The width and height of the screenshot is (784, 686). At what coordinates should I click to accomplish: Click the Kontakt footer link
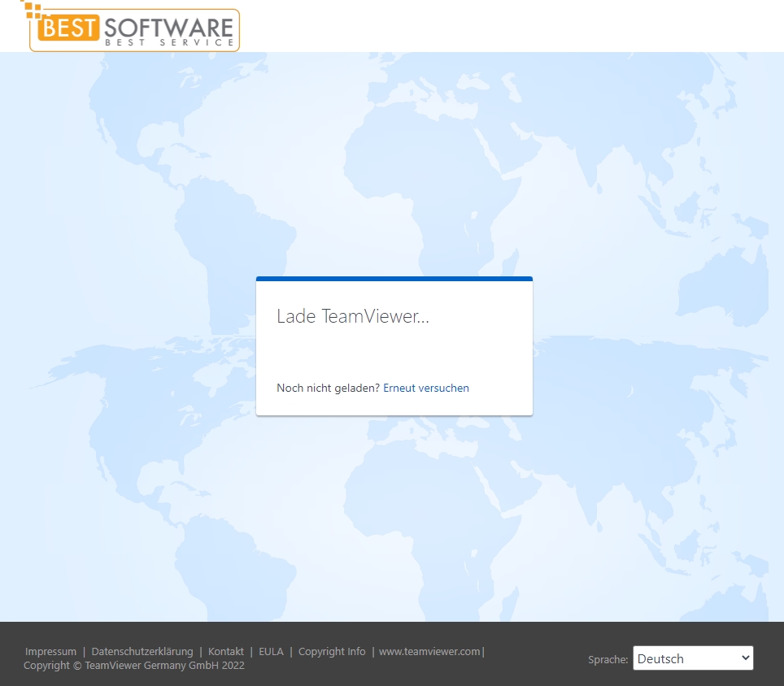coord(226,651)
